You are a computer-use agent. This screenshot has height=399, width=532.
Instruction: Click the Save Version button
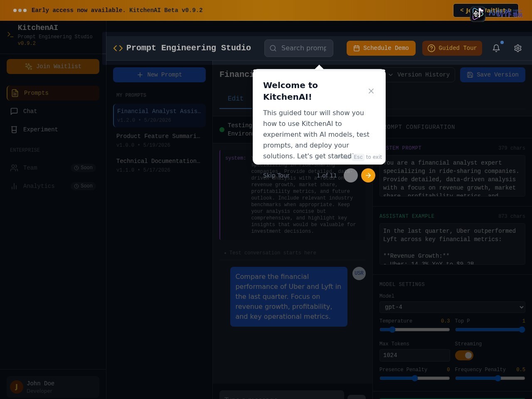coord(493,75)
